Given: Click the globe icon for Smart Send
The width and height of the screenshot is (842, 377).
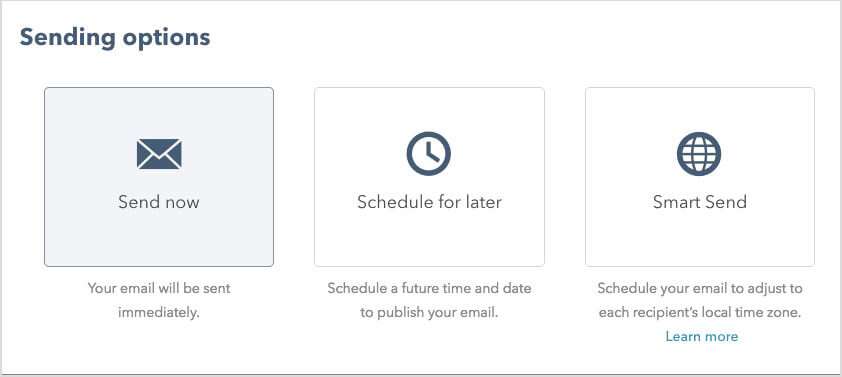Looking at the screenshot, I should pos(699,154).
